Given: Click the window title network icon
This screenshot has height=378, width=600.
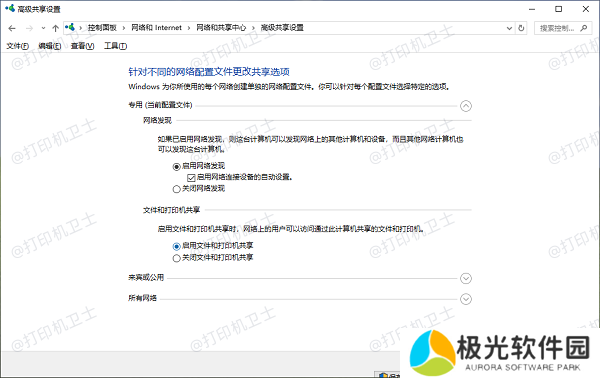Looking at the screenshot, I should (10, 8).
